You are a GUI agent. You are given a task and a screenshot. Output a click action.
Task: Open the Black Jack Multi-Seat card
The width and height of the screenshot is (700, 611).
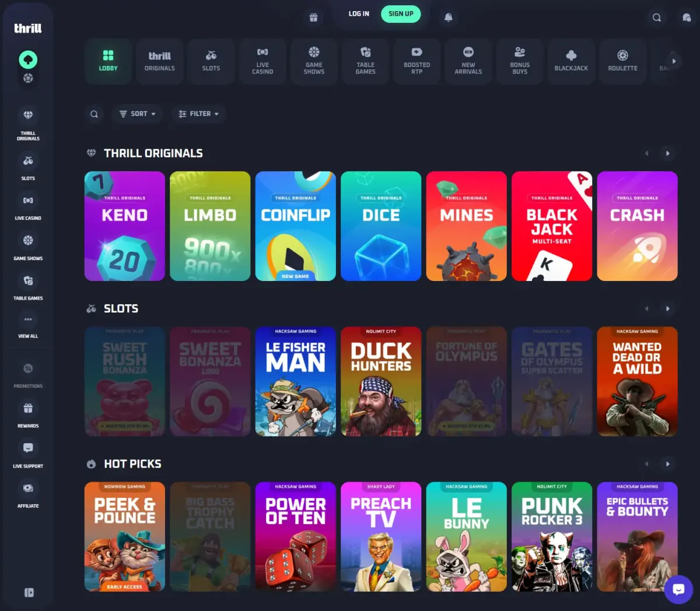coord(552,226)
